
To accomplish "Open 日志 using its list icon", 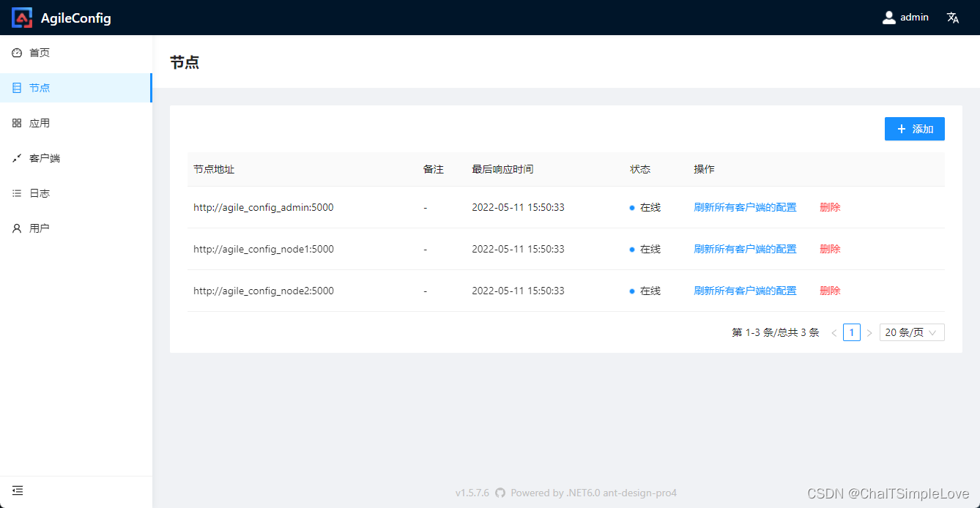I will click(17, 193).
